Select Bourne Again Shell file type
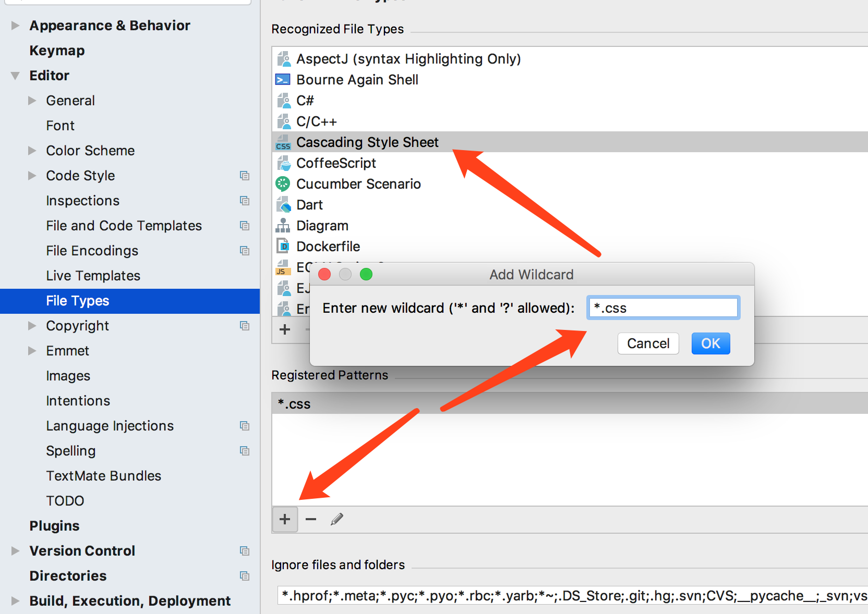 click(x=570, y=80)
